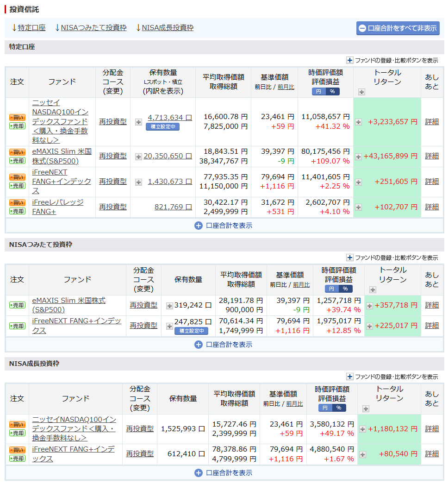The height and width of the screenshot is (484, 448).
Task: Click plus icon next to +43,165,899円 total return
Action: point(358,157)
